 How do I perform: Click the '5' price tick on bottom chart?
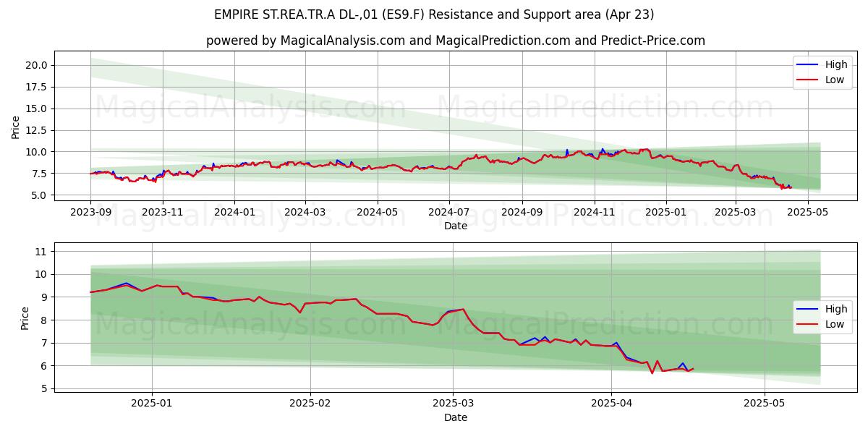click(x=43, y=389)
